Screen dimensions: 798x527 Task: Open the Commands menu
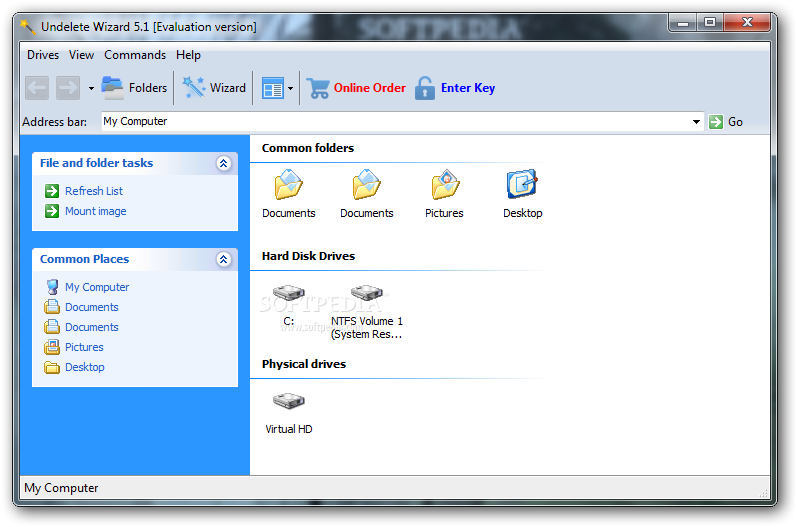click(135, 55)
